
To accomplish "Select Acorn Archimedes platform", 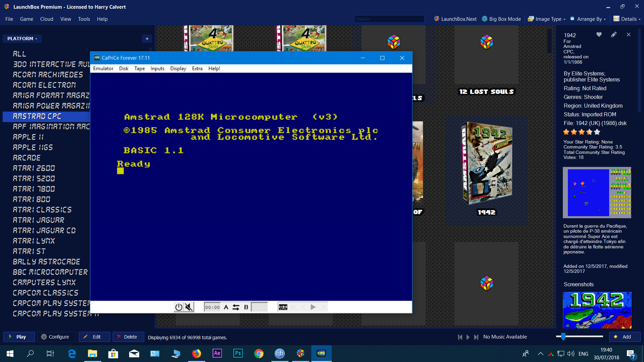I will pyautogui.click(x=48, y=75).
